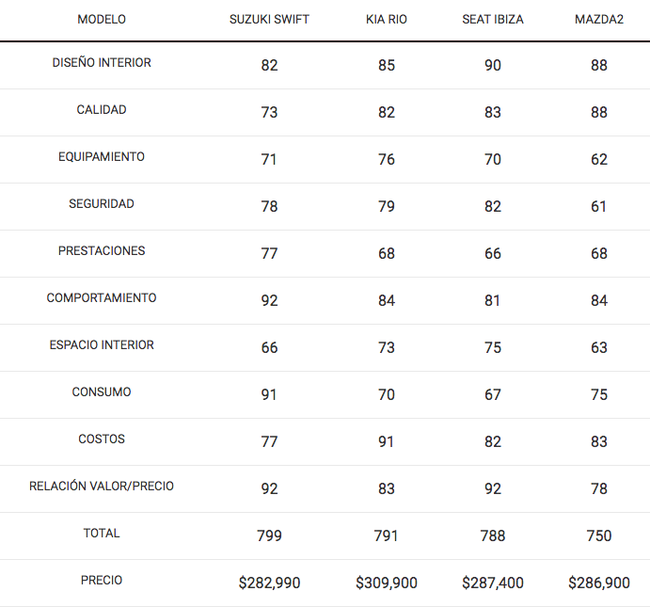The image size is (650, 607).
Task: Select the ESPACIO INTERIOR row label
Action: (x=102, y=345)
